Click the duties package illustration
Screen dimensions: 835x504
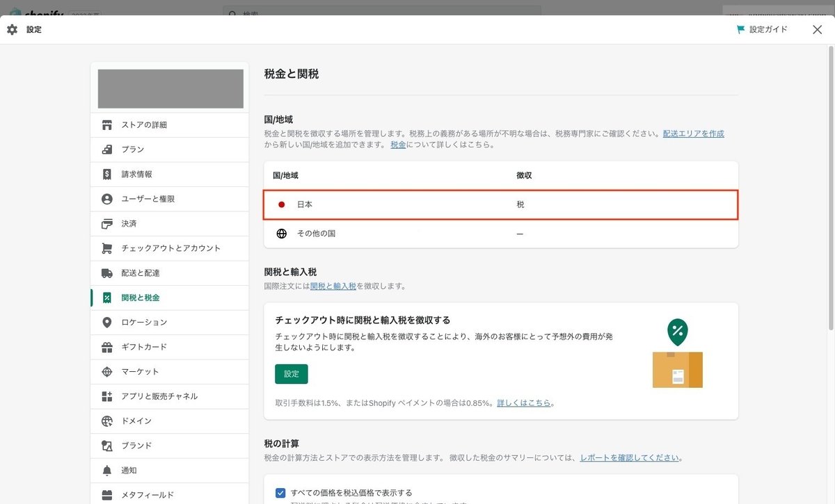tap(677, 354)
